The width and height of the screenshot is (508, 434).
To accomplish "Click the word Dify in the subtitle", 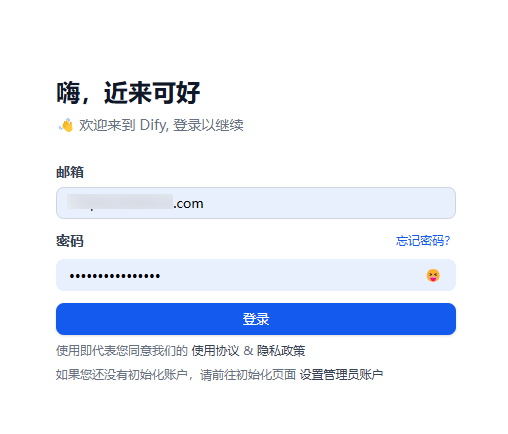I will 153,125.
